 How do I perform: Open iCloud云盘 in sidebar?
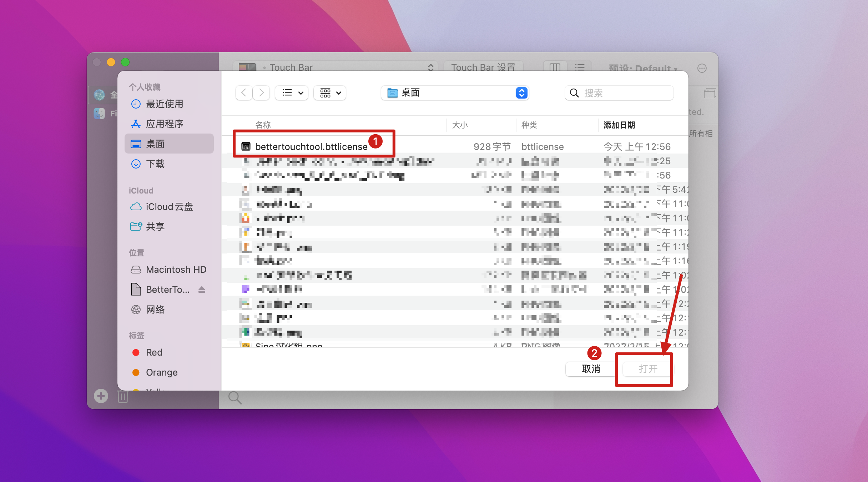pyautogui.click(x=169, y=207)
